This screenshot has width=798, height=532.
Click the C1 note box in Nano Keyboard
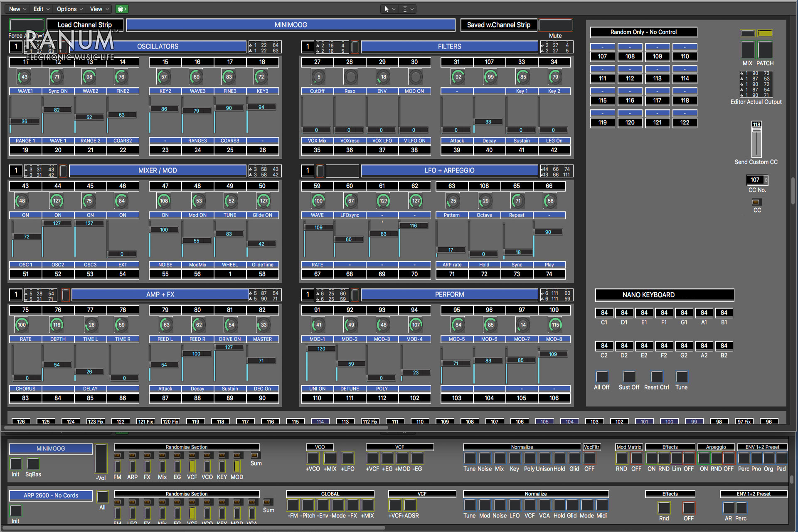pyautogui.click(x=604, y=313)
